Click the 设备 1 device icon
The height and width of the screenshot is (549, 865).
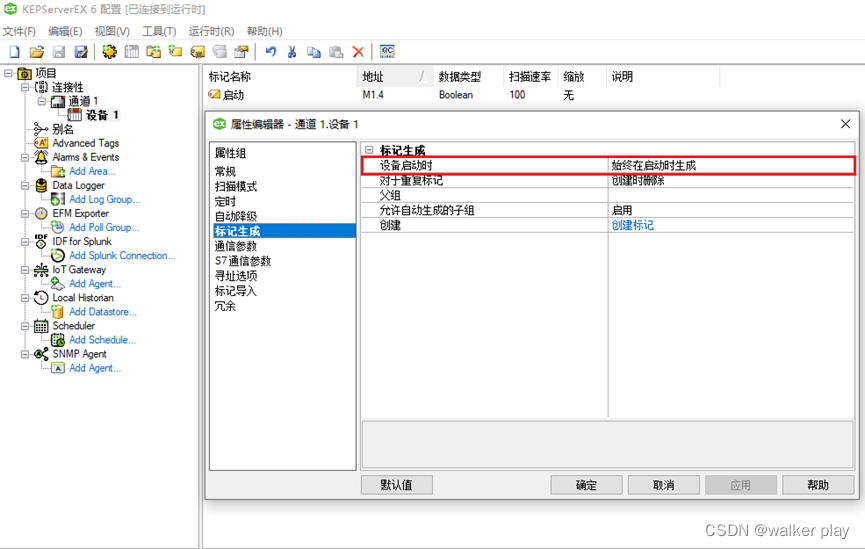(74, 115)
